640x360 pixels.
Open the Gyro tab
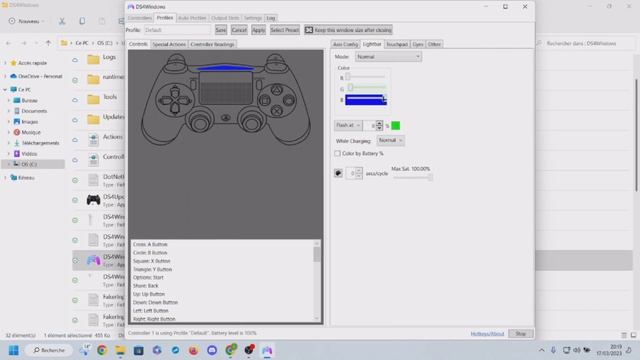pos(418,44)
